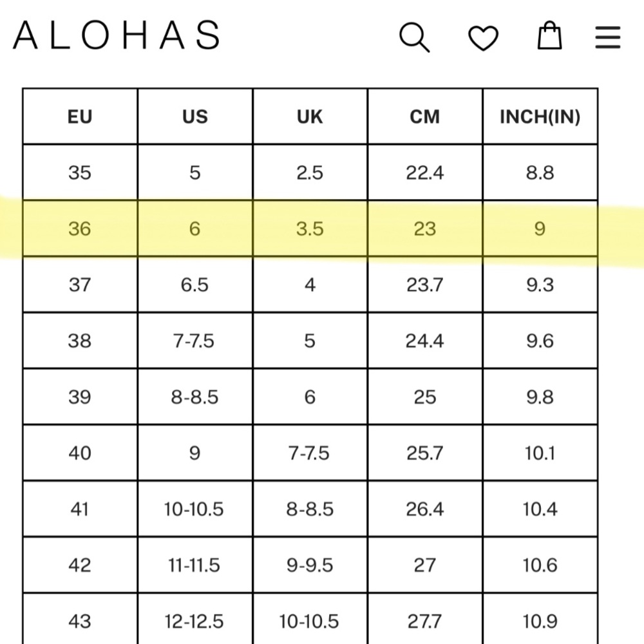Click the 10.6 inch cell
Viewport: 644px width, 644px height.
tap(540, 565)
